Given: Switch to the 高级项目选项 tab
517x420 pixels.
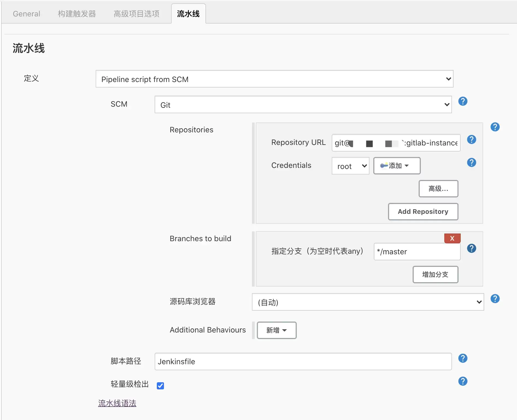Looking at the screenshot, I should pos(136,14).
